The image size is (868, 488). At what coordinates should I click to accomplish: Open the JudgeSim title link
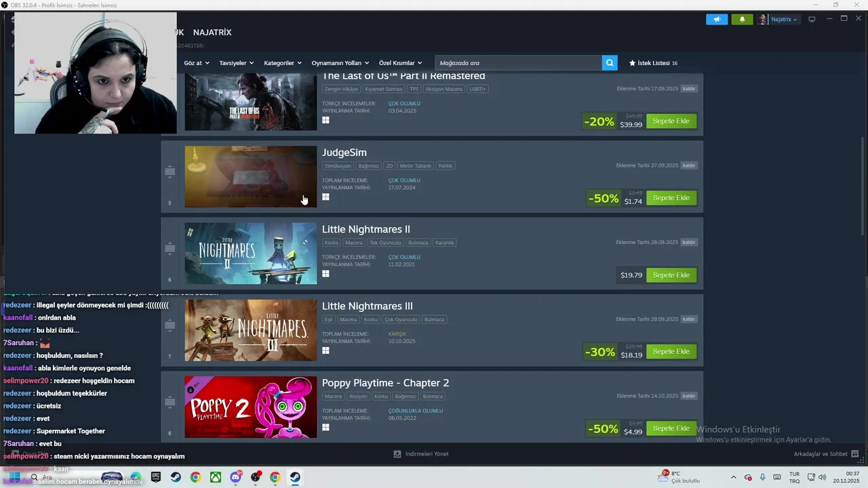tap(344, 152)
